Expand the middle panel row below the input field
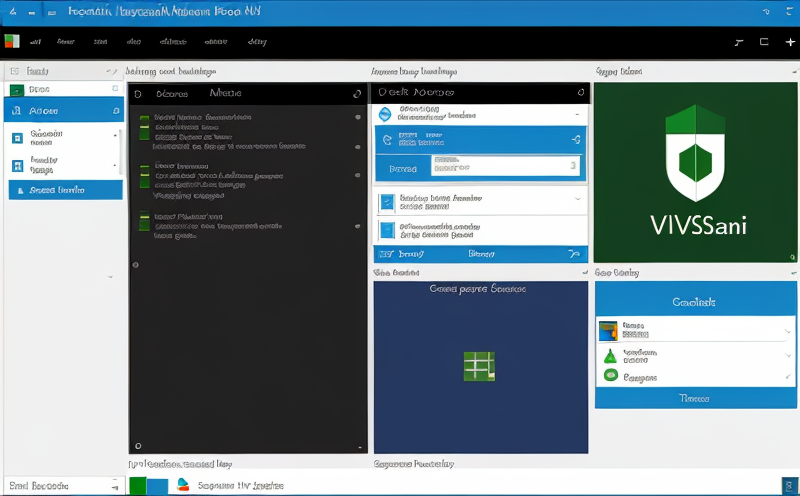 (x=578, y=199)
